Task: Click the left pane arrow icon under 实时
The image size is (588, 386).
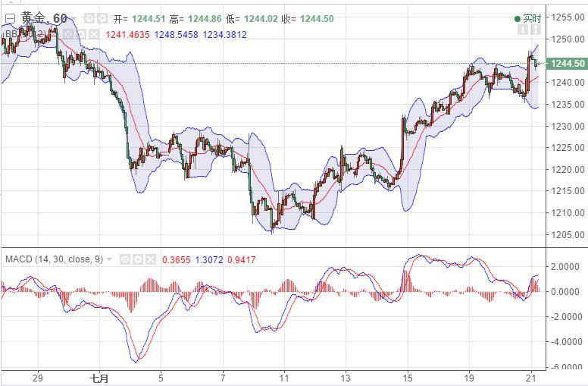Action: pyautogui.click(x=522, y=31)
